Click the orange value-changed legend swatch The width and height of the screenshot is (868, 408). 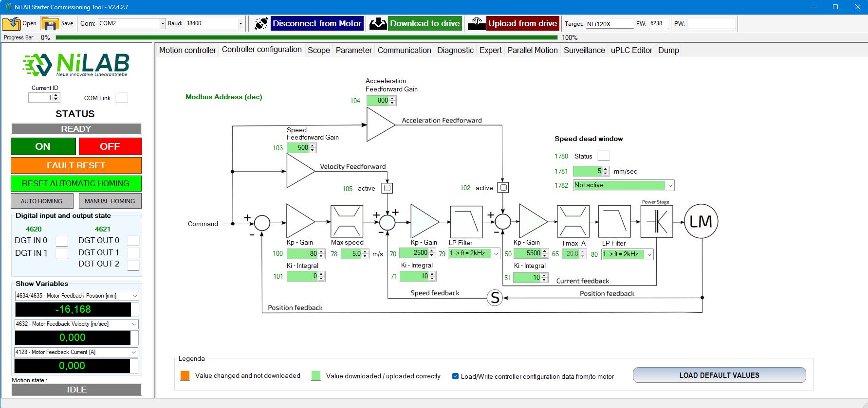pos(185,376)
